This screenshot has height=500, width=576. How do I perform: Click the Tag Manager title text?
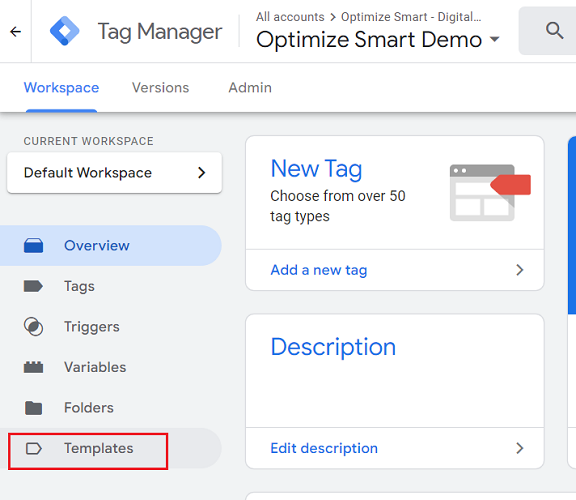pyautogui.click(x=160, y=32)
